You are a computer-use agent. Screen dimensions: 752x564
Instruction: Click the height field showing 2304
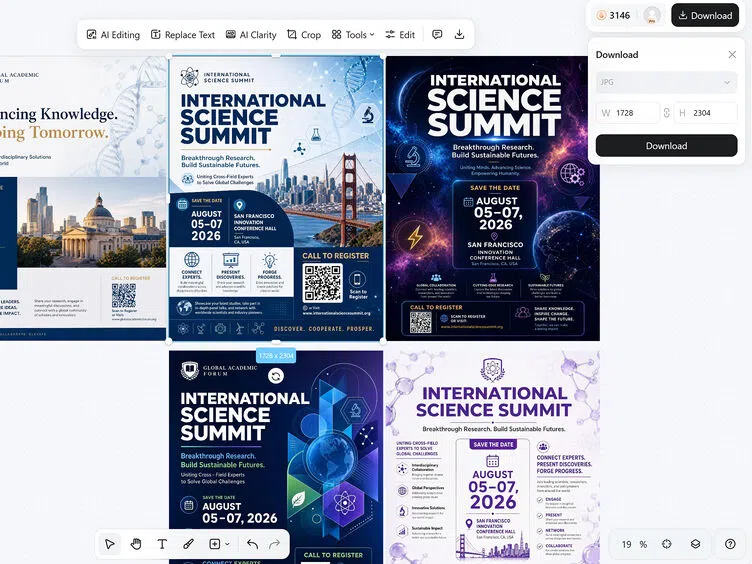705,113
